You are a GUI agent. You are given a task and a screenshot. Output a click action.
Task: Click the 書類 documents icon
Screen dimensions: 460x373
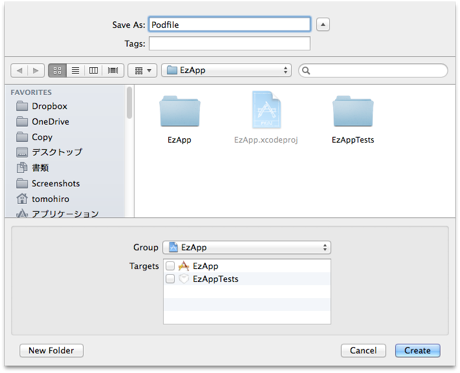(22, 168)
